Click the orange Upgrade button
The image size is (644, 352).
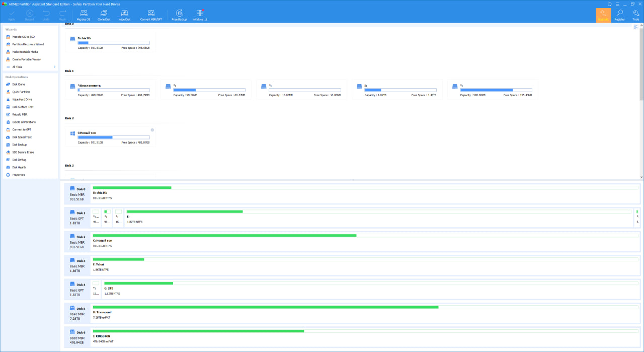pyautogui.click(x=603, y=15)
